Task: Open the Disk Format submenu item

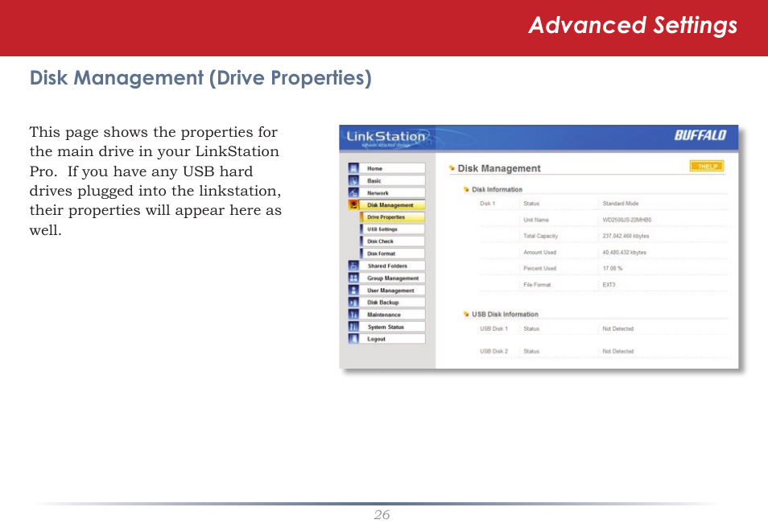Action: pyautogui.click(x=392, y=254)
